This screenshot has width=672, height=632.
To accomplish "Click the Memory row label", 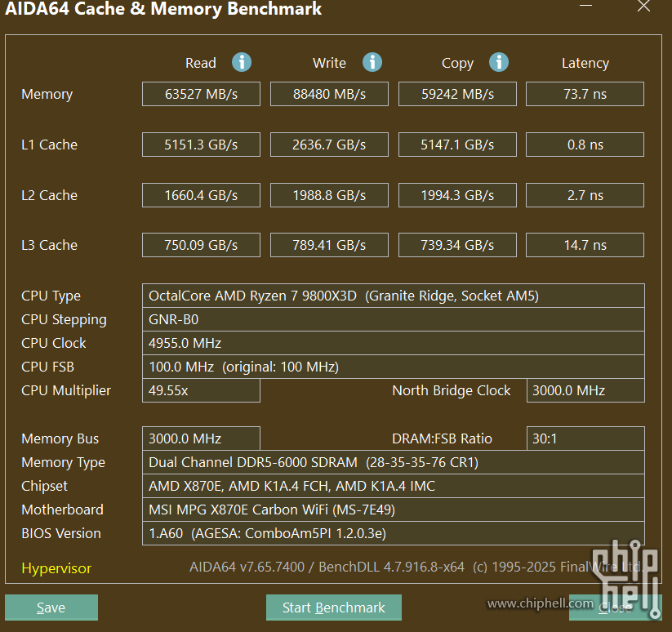I will [x=47, y=95].
